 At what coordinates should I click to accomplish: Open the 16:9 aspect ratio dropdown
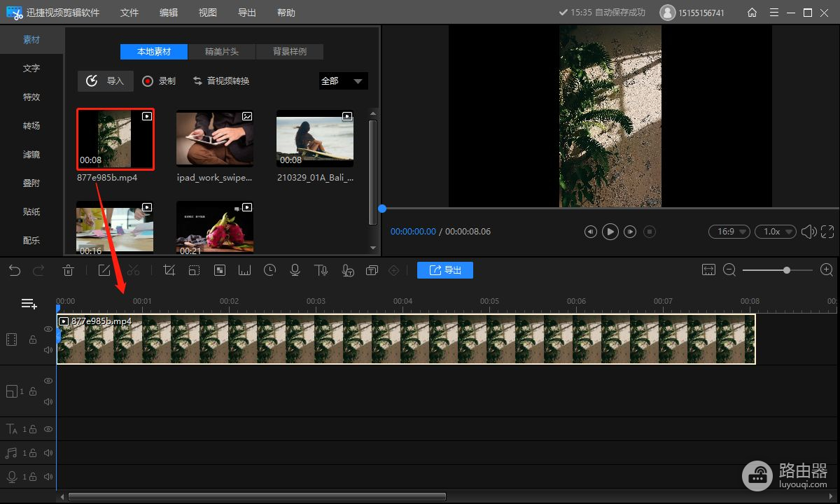(x=729, y=231)
